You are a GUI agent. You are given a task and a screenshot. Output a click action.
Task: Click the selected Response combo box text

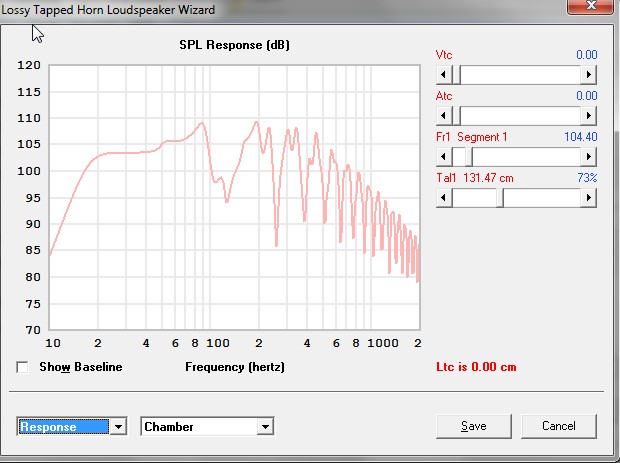click(64, 427)
